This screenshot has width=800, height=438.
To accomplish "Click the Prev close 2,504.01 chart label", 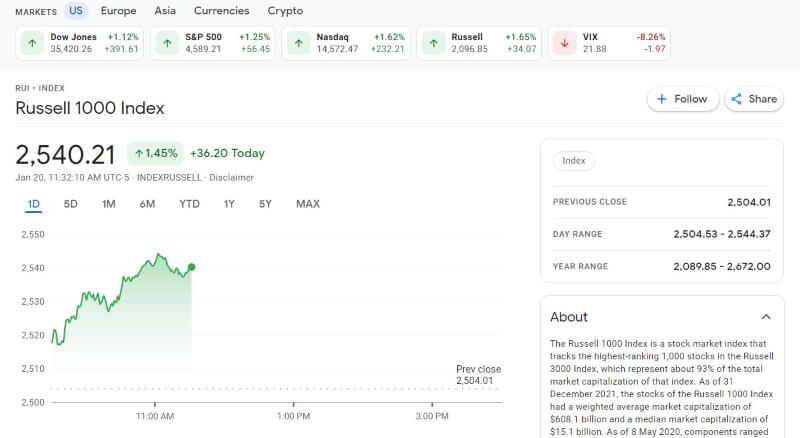I will pyautogui.click(x=479, y=375).
